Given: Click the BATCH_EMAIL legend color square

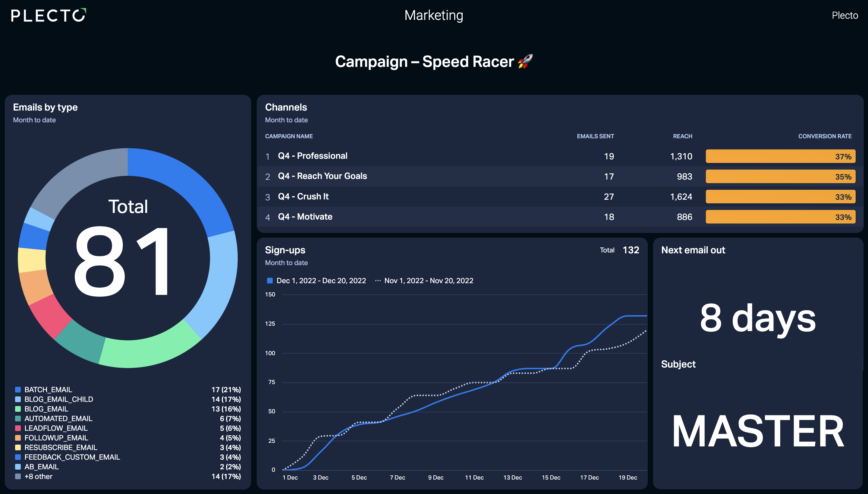Looking at the screenshot, I should pos(18,389).
